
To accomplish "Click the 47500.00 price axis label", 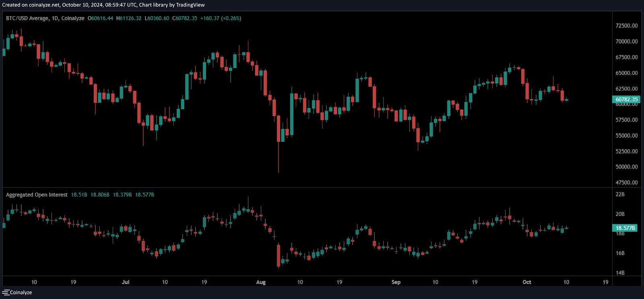I will point(627,183).
